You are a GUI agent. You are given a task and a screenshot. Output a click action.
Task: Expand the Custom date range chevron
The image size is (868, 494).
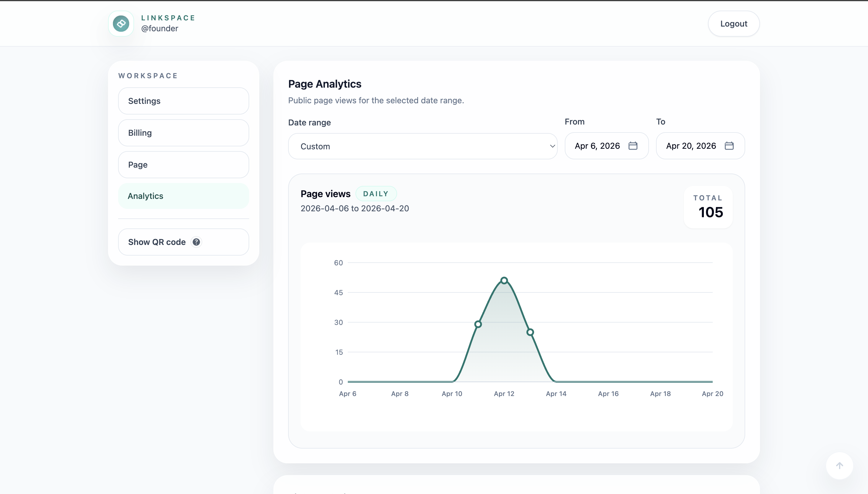[552, 146]
